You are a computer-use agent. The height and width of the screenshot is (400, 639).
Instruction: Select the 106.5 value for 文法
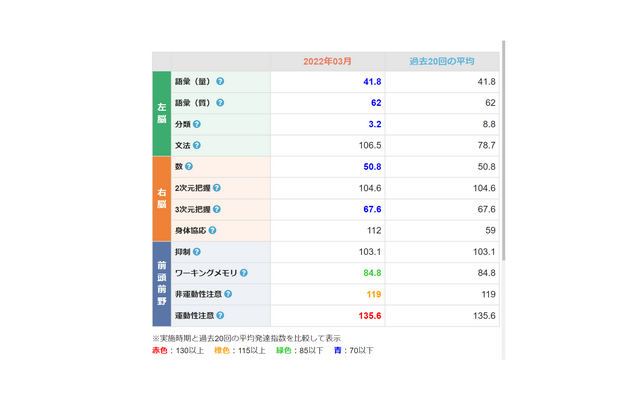370,145
